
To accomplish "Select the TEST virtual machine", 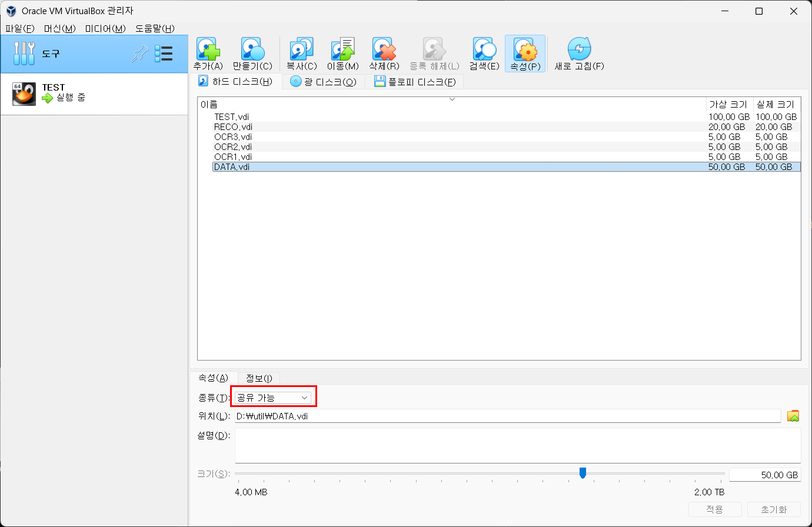I will tap(94, 94).
